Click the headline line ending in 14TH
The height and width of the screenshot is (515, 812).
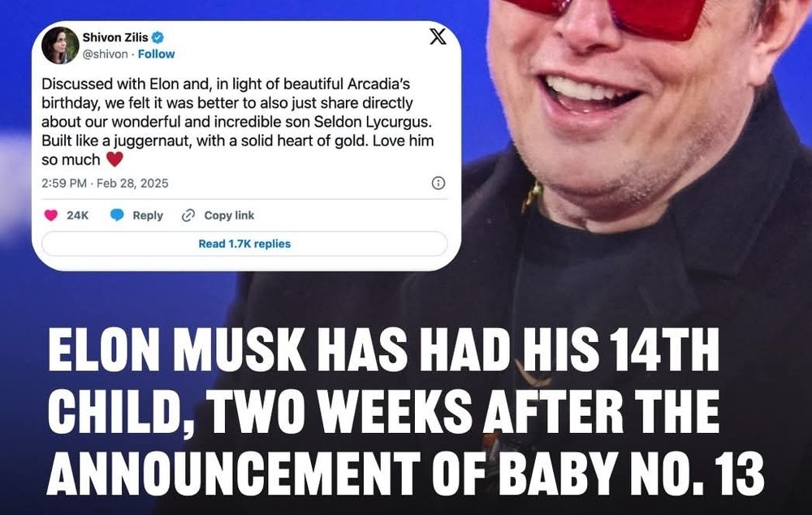click(384, 349)
